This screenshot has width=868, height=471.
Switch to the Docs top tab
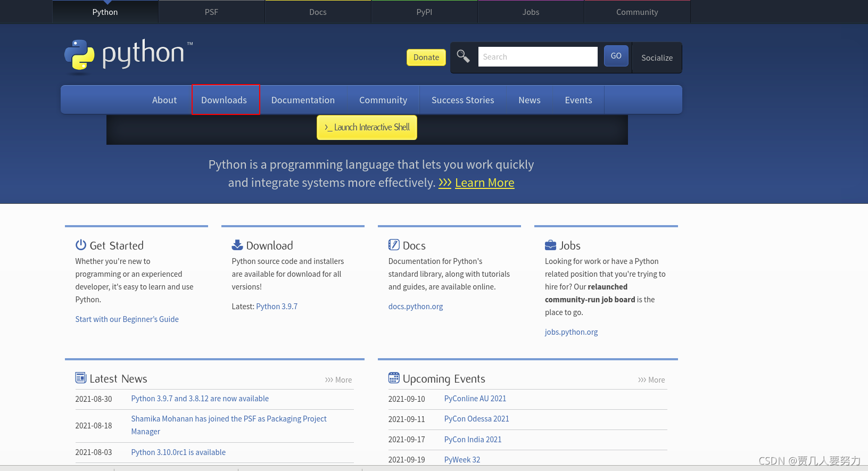318,12
